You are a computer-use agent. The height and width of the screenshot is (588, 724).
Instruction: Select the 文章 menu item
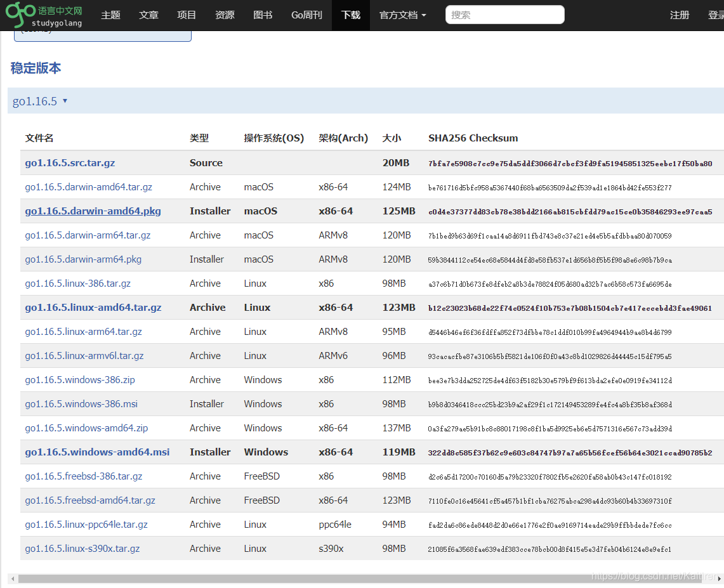tap(148, 15)
